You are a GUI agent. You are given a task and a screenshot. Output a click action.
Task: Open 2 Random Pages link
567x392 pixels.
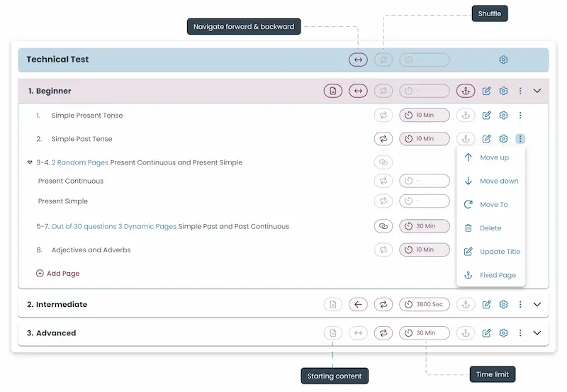point(80,162)
